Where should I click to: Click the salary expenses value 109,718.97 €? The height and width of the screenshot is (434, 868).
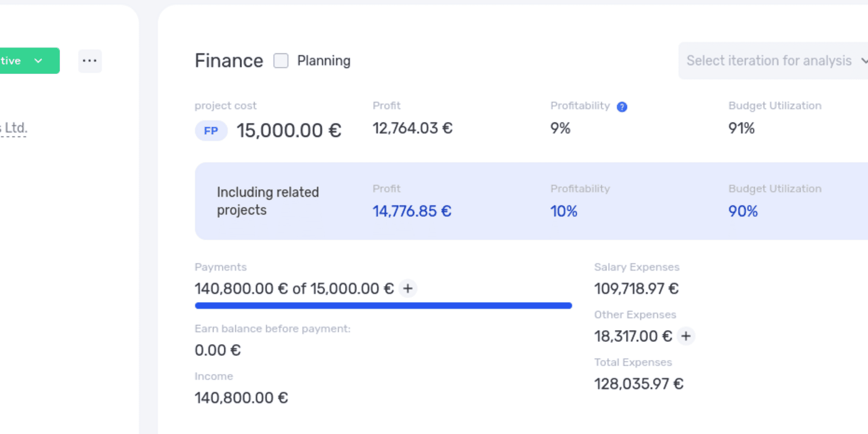[x=636, y=288]
